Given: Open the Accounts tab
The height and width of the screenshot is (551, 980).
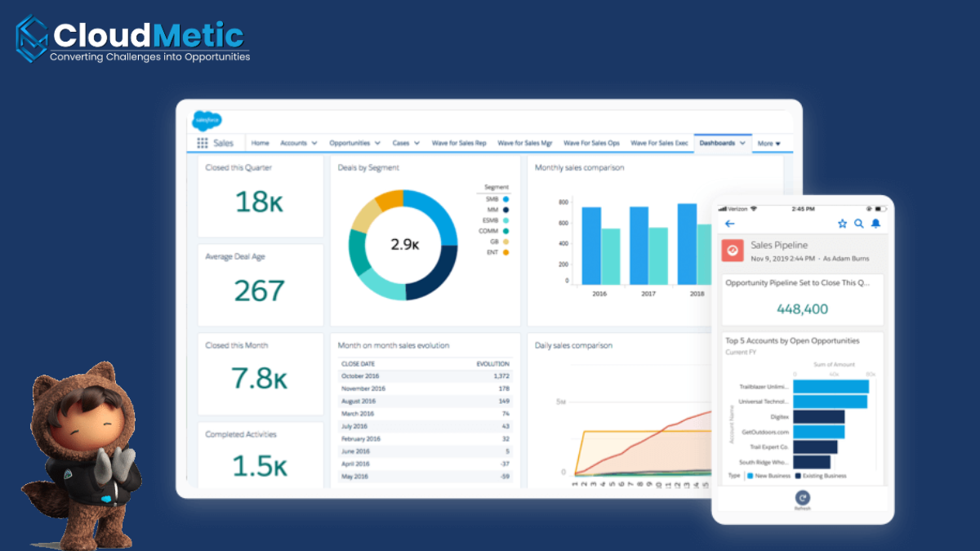Looking at the screenshot, I should [x=293, y=143].
